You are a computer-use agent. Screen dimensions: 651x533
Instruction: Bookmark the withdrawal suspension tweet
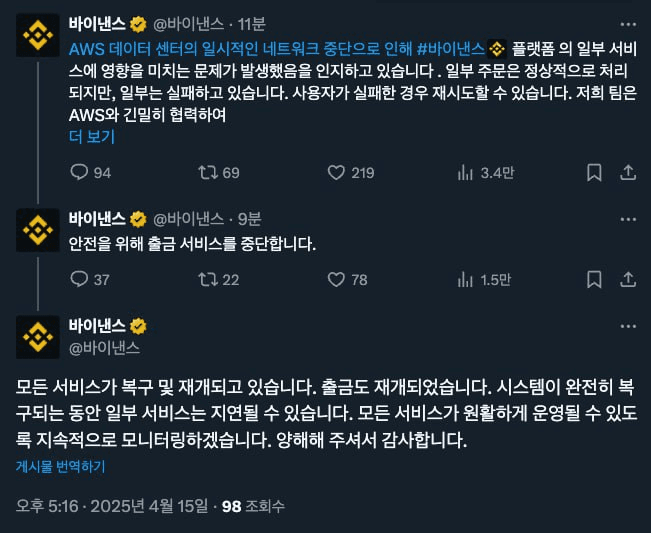point(594,280)
